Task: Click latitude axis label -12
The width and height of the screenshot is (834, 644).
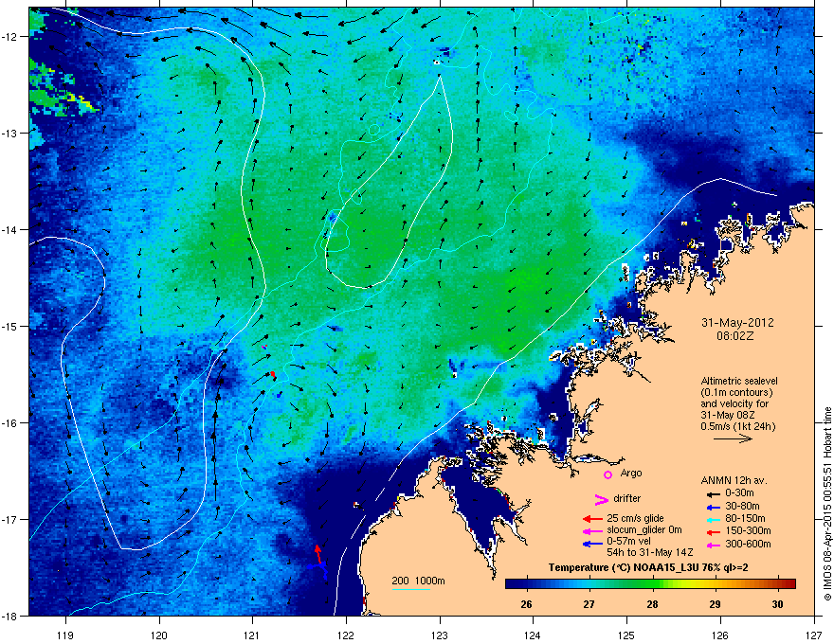Action: pyautogui.click(x=9, y=37)
